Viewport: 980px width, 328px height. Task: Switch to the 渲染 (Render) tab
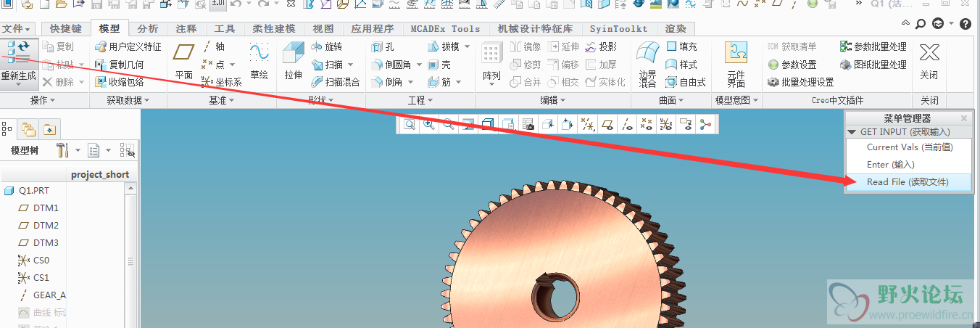pyautogui.click(x=675, y=29)
